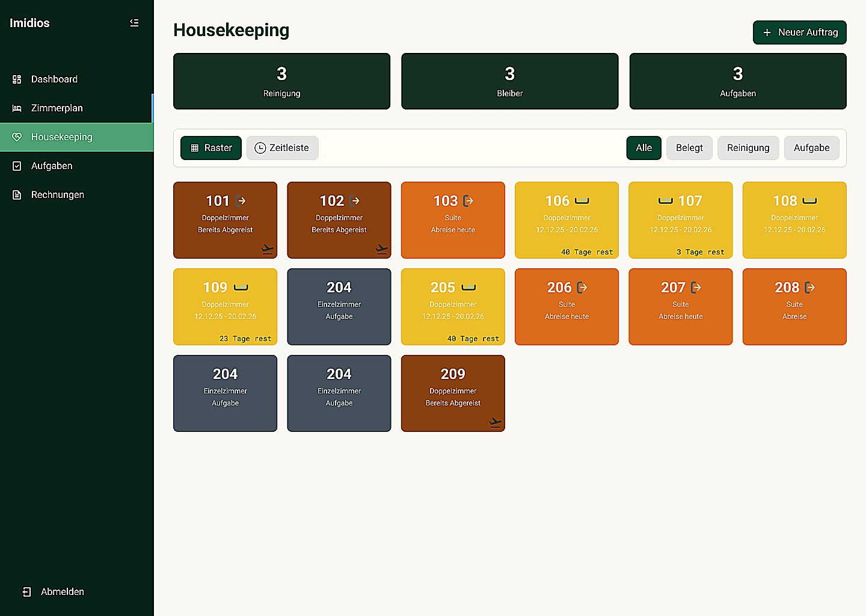The height and width of the screenshot is (616, 866).
Task: Log out using the Abmelden link
Action: point(53,592)
